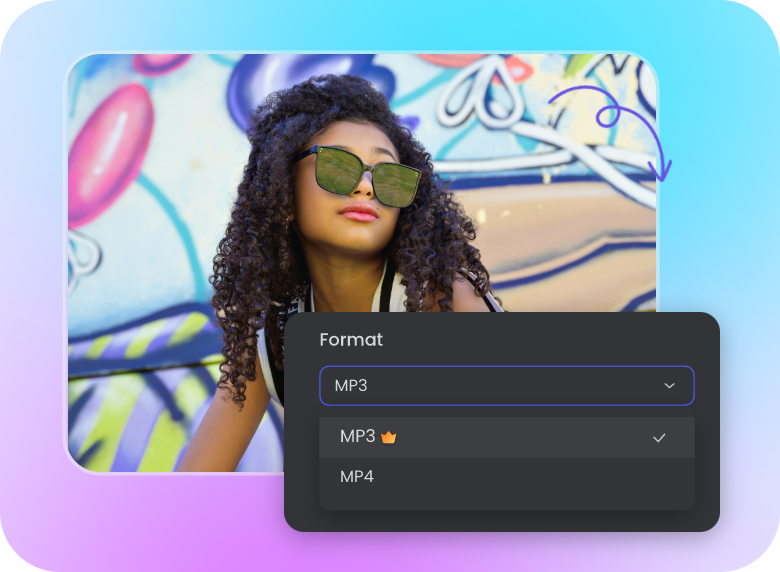Click the Format heading label
Image resolution: width=780 pixels, height=572 pixels.
pyautogui.click(x=351, y=340)
